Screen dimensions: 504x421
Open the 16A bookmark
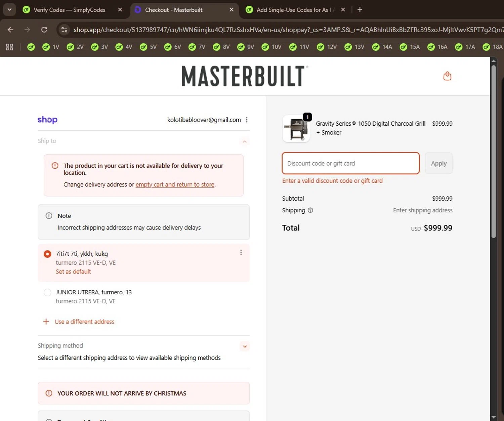pyautogui.click(x=437, y=47)
